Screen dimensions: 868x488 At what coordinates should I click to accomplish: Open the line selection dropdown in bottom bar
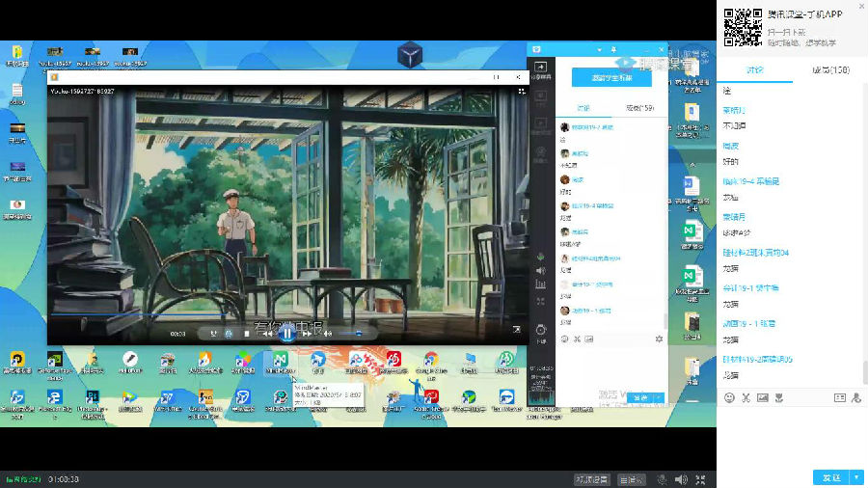(631, 479)
